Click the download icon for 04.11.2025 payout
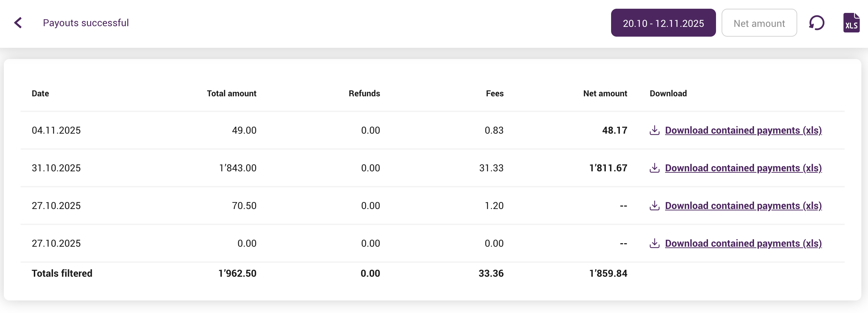The image size is (868, 313). [655, 130]
